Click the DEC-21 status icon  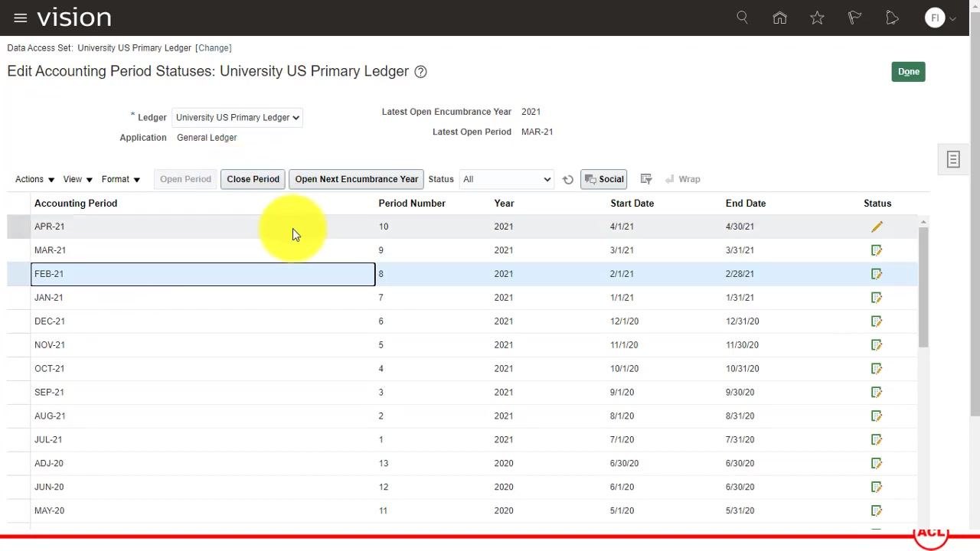point(877,321)
